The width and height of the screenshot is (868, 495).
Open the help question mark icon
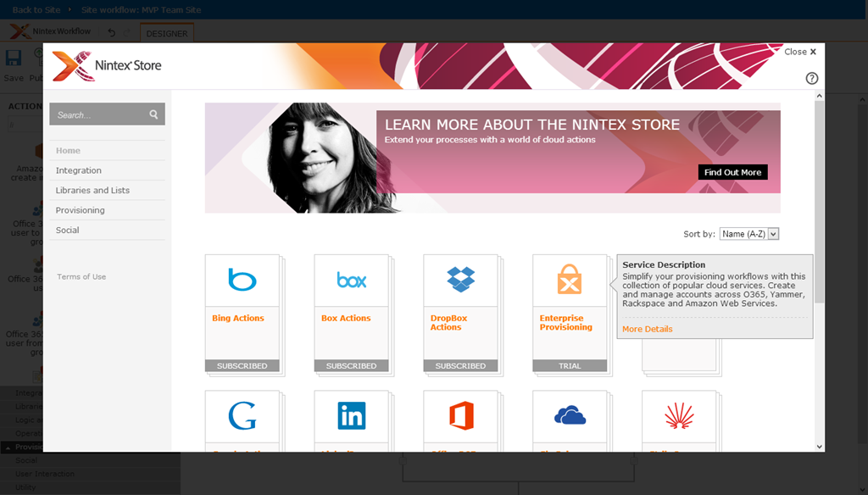811,78
